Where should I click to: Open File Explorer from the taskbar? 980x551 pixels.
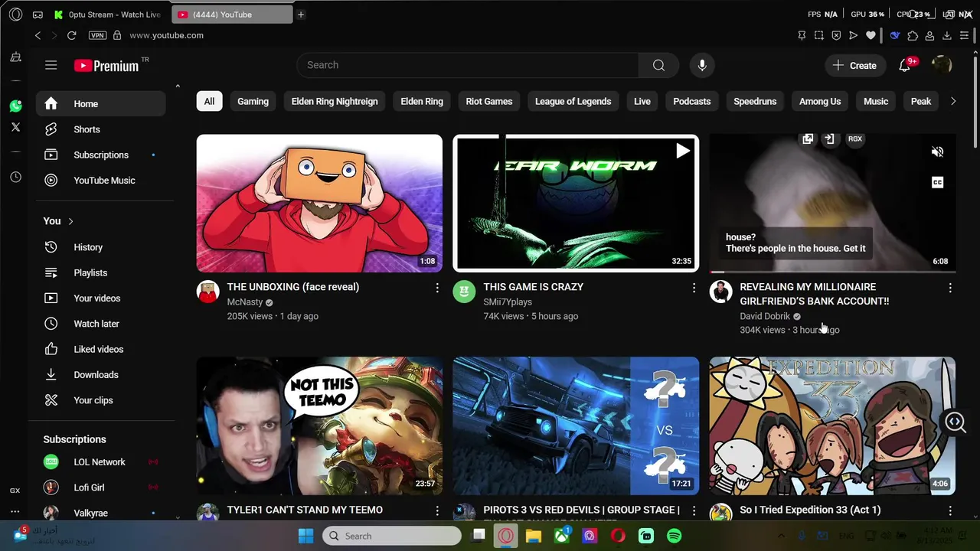click(534, 536)
